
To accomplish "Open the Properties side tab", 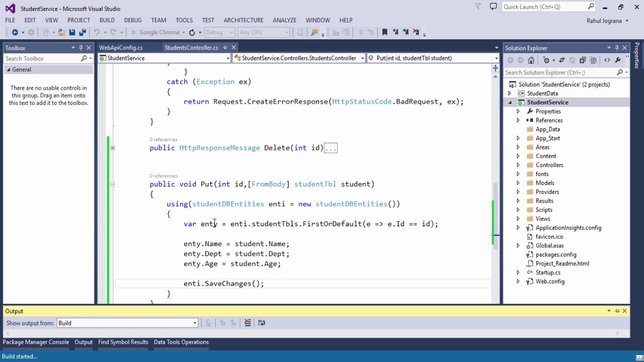I will click(637, 55).
